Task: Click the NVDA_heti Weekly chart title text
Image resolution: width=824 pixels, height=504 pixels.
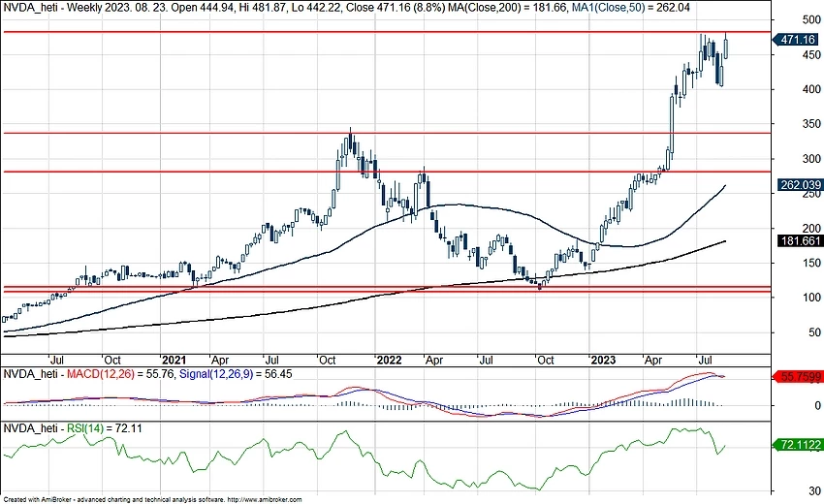Action: click(52, 8)
